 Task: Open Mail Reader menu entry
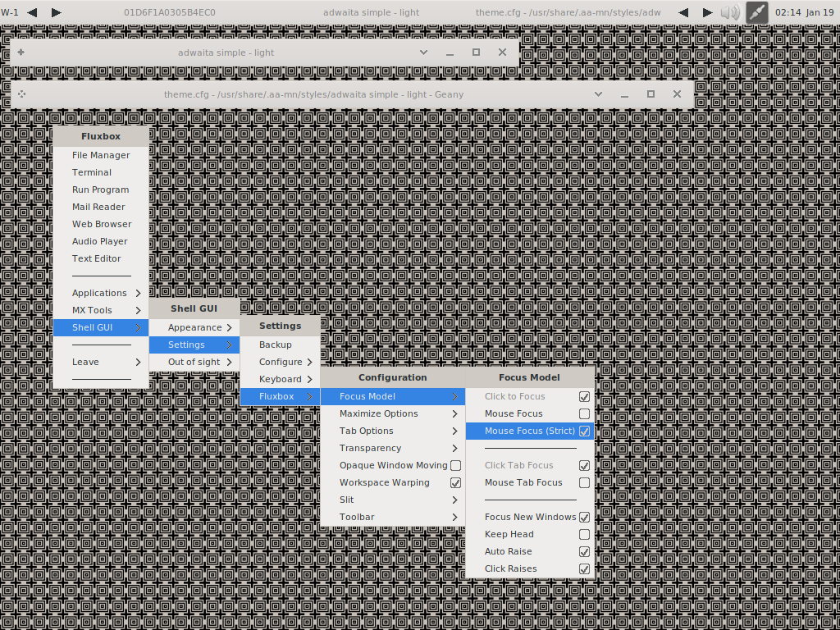(101, 207)
